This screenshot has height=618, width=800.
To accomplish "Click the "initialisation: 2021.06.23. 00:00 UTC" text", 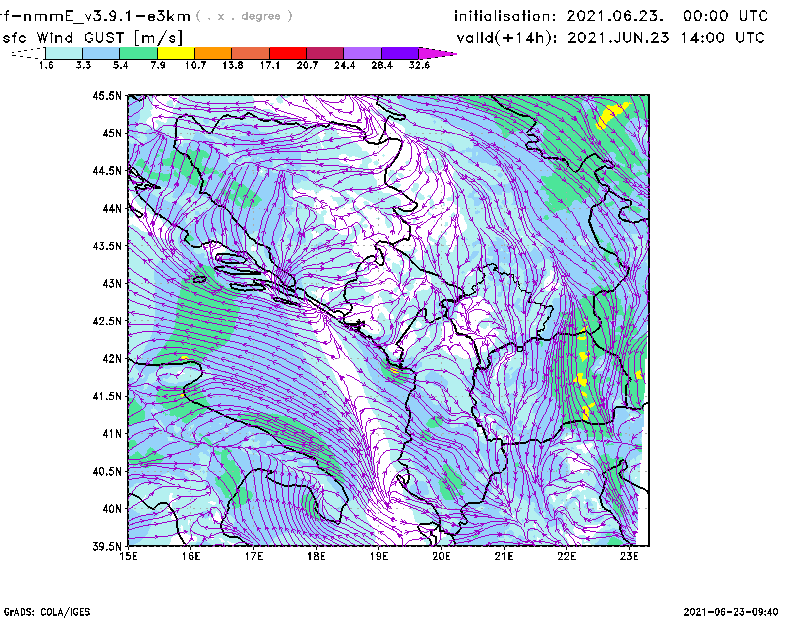I will 611,16.
